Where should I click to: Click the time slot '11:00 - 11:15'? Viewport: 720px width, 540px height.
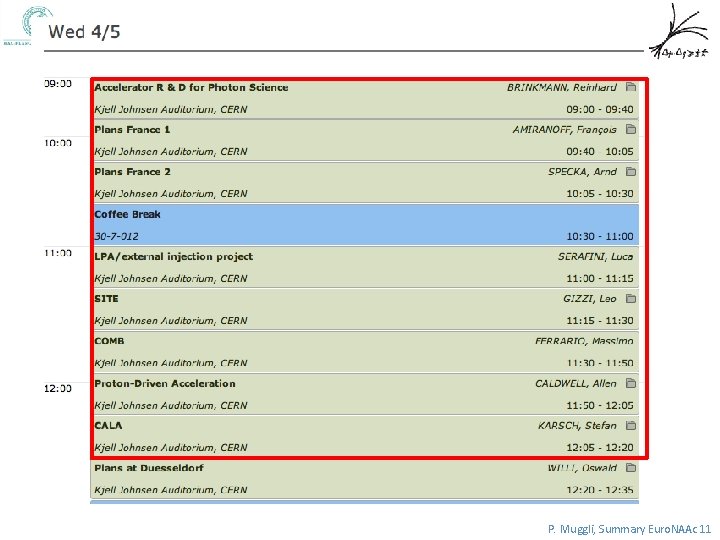600,279
